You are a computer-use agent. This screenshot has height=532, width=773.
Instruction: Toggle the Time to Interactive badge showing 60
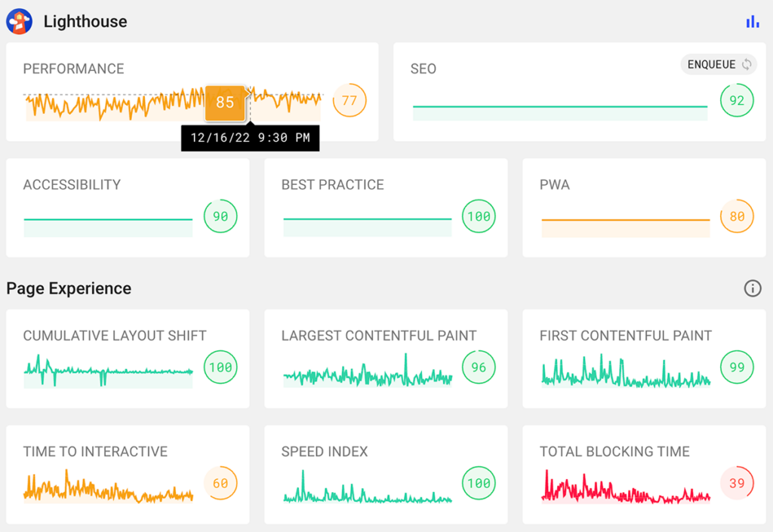220,483
